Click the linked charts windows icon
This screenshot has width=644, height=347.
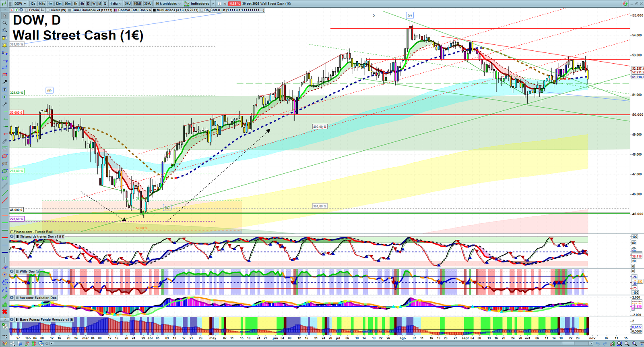[41, 344]
